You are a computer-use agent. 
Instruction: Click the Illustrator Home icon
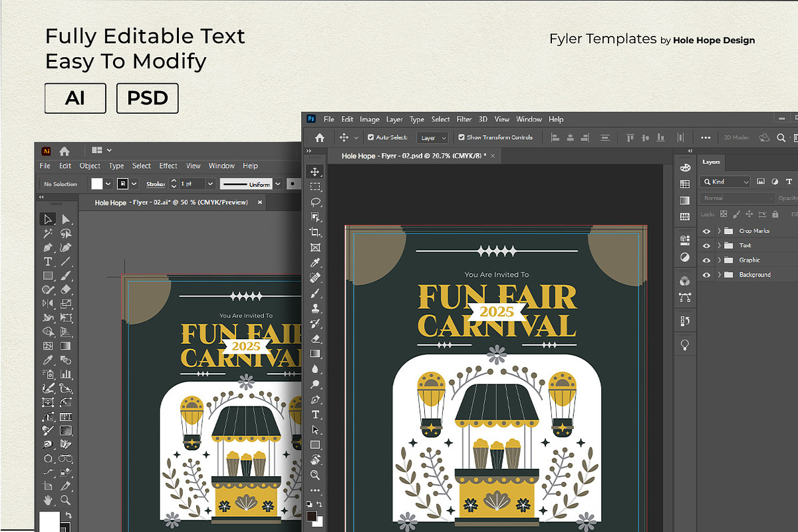click(x=65, y=151)
